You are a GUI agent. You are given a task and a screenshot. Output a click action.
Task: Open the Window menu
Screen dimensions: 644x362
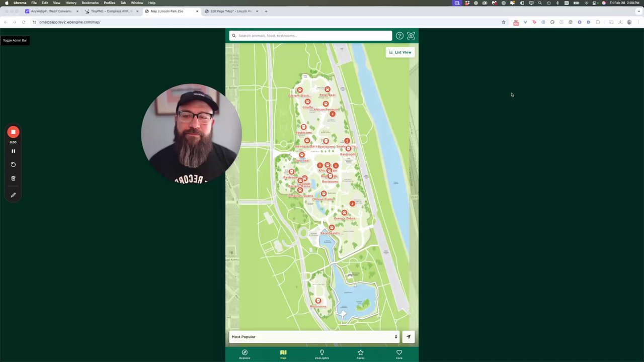click(x=137, y=3)
